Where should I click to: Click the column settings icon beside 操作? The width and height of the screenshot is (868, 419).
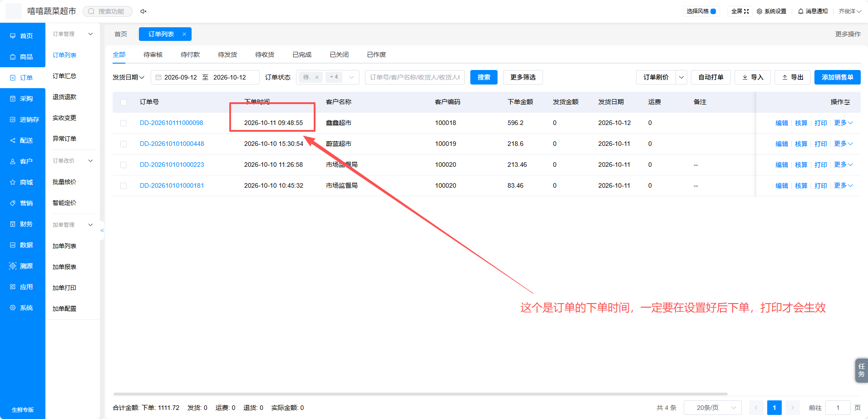[x=847, y=102]
